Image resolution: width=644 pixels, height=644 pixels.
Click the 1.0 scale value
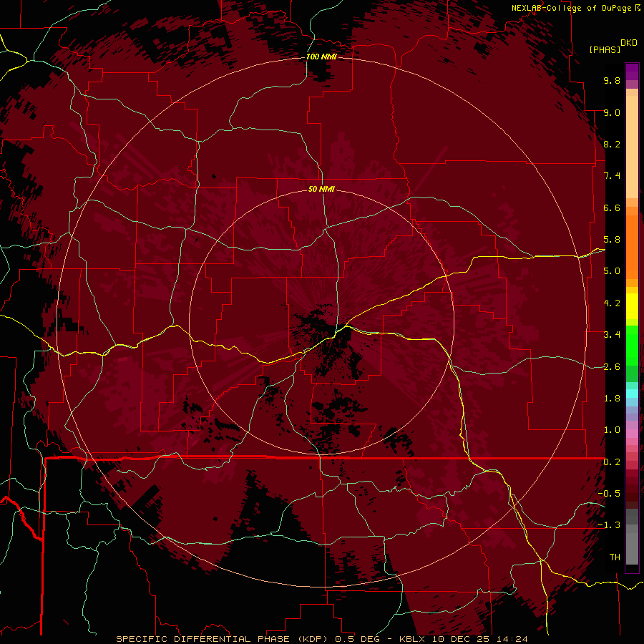tap(612, 430)
